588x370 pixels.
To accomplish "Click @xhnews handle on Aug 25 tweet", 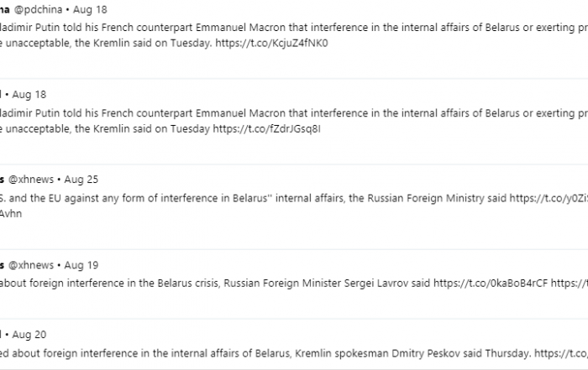I will pos(31,180).
